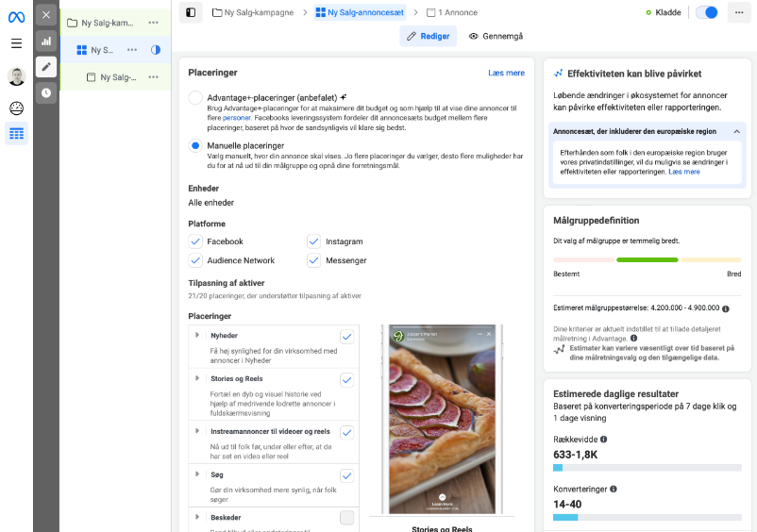757x532 pixels.
Task: Show info for Konverteringer
Action: pyautogui.click(x=614, y=489)
